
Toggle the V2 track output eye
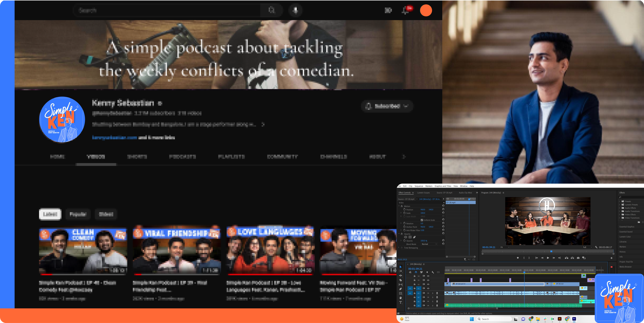[x=428, y=284]
